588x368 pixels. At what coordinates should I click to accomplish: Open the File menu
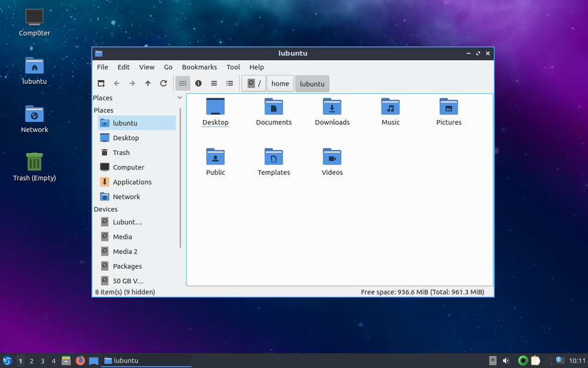tap(102, 67)
